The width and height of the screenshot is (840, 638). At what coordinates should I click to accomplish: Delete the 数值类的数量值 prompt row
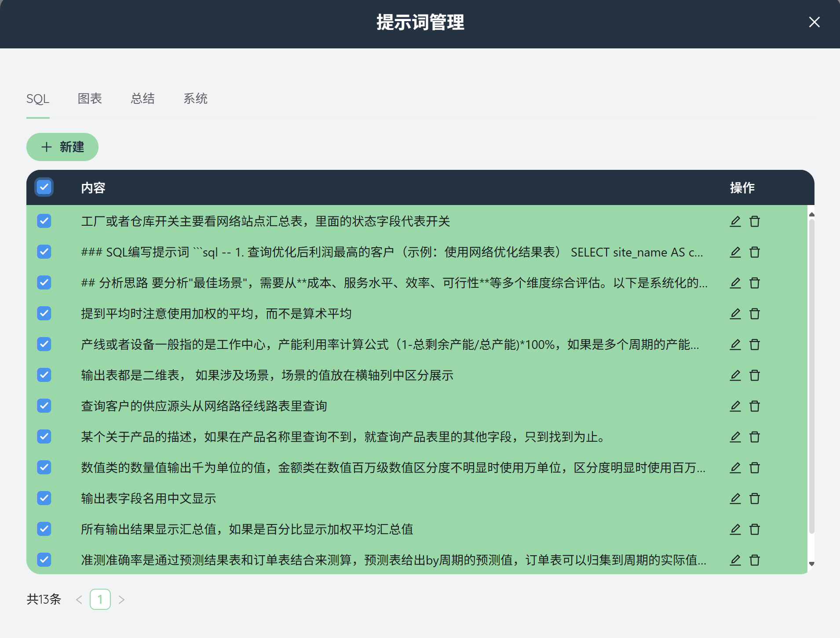tap(755, 468)
